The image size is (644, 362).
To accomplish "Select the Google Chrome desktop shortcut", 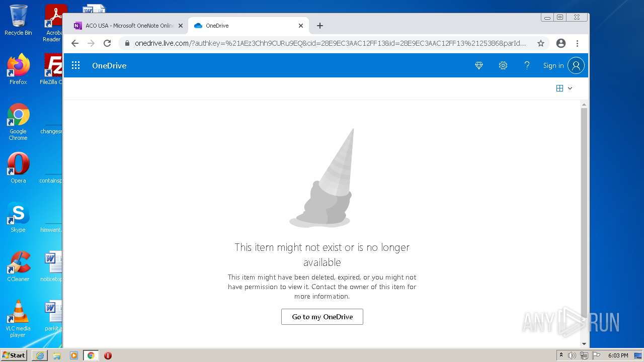I will click(18, 122).
